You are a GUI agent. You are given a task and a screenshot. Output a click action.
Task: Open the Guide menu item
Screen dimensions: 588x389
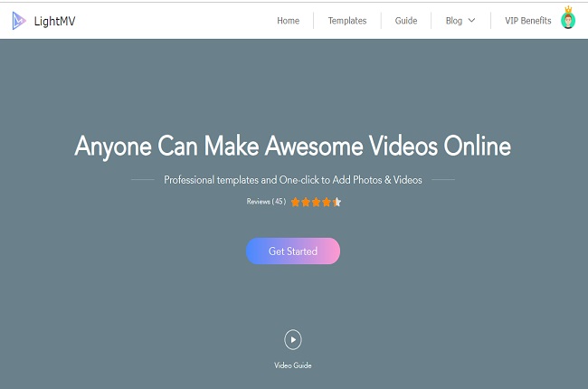point(406,21)
